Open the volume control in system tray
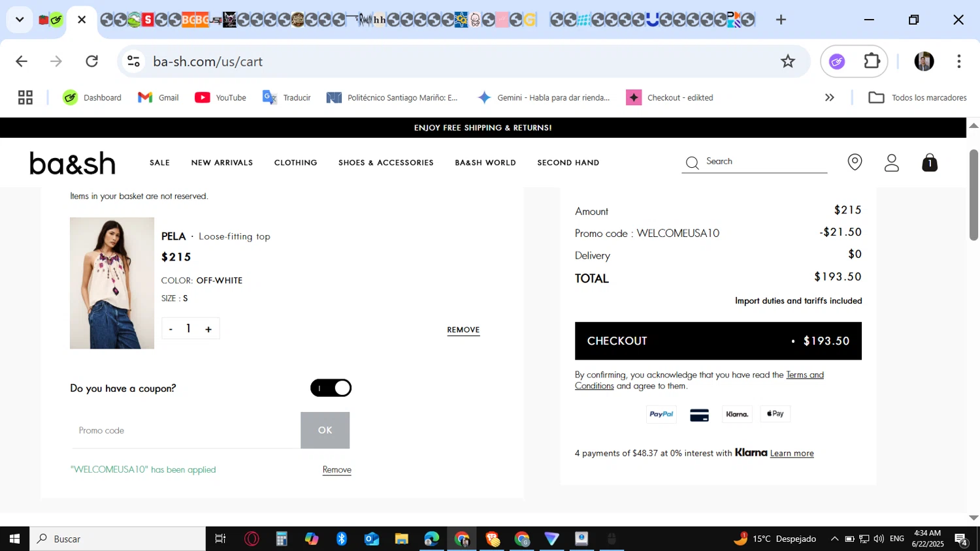Image resolution: width=980 pixels, height=551 pixels. tap(879, 539)
